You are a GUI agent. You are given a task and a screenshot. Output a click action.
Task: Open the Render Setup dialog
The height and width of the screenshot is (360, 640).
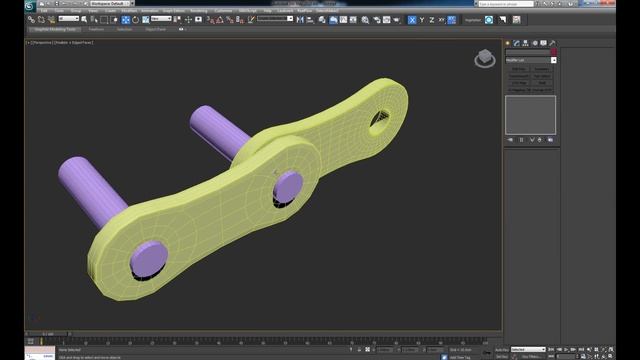(x=376, y=20)
